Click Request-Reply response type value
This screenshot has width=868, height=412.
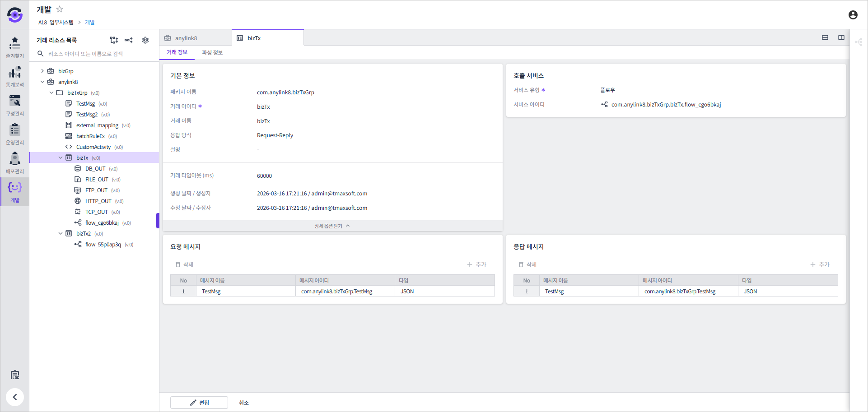pos(275,135)
